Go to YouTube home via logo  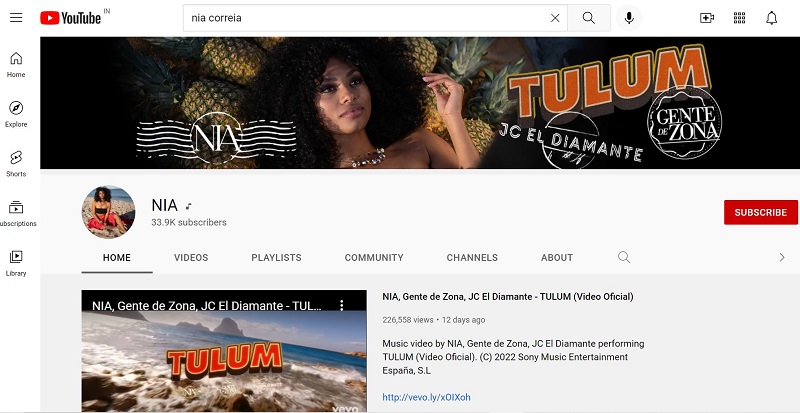coord(70,18)
